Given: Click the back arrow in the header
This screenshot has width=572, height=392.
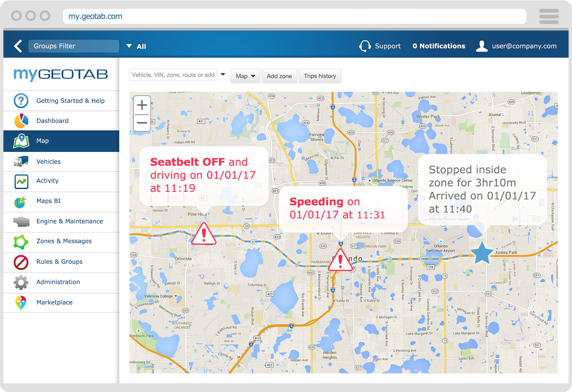Looking at the screenshot, I should [x=18, y=46].
